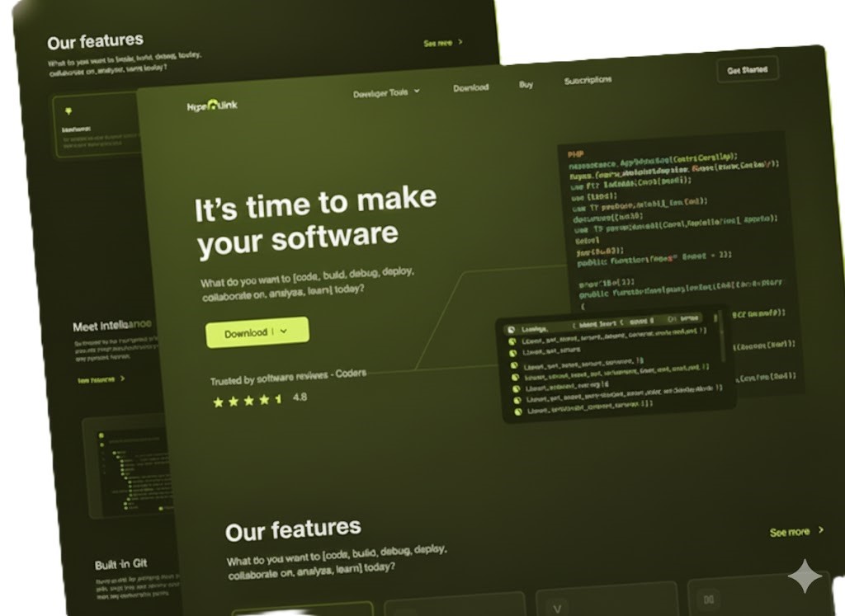Click the sparkle icon in the bottom right corner
This screenshot has width=845, height=616.
[805, 576]
